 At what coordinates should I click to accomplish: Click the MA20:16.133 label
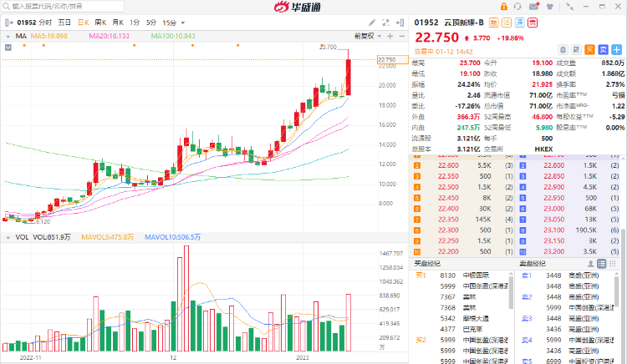[110, 37]
